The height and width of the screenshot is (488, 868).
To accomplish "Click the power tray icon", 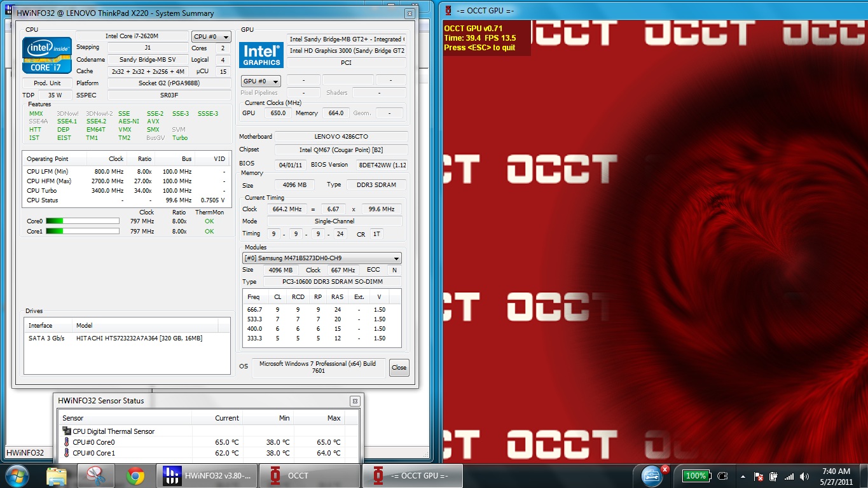I will (773, 476).
